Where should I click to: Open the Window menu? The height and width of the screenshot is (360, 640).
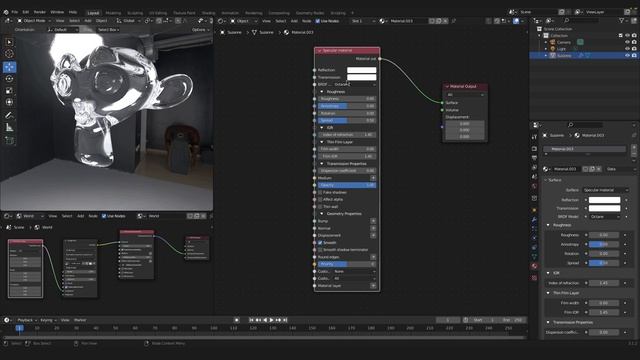(57, 12)
